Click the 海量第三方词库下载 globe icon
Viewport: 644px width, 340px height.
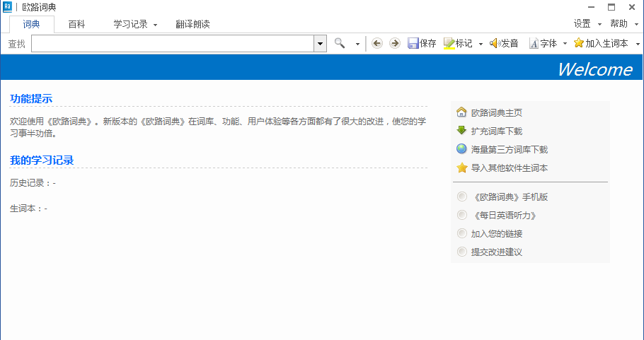tap(461, 149)
